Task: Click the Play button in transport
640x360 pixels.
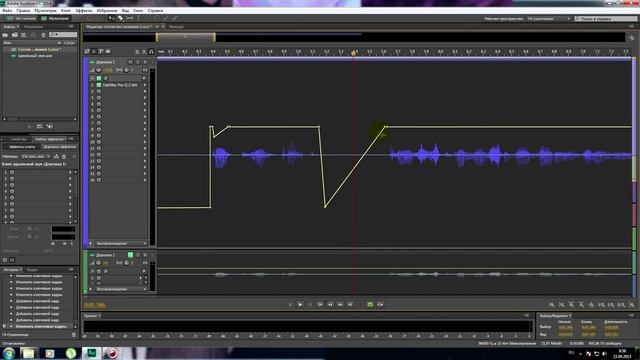Action: click(x=300, y=304)
